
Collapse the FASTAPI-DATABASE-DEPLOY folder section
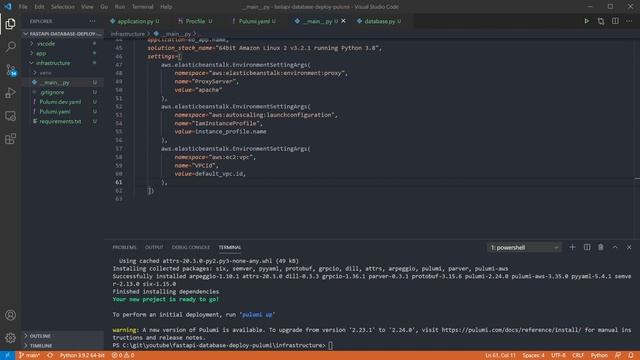(x=62, y=33)
